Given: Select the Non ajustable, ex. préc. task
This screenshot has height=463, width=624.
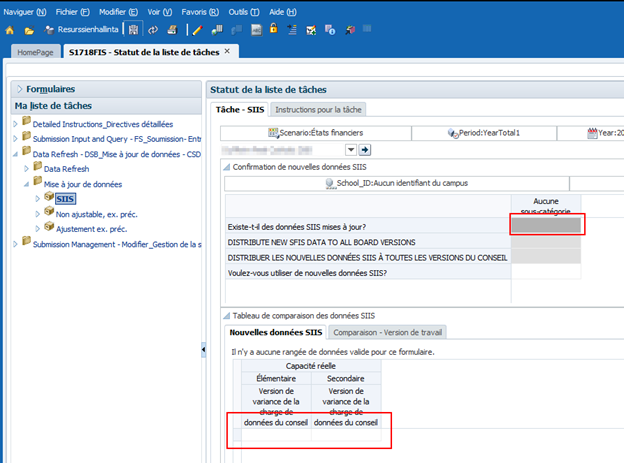Looking at the screenshot, I should (99, 214).
